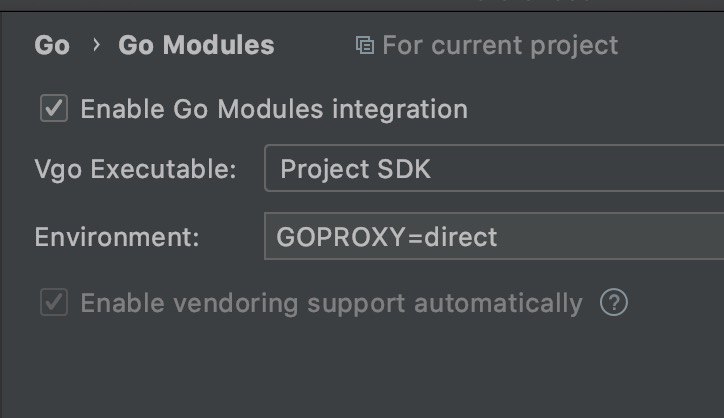Click the Enable vendoring support automatically label

(332, 303)
